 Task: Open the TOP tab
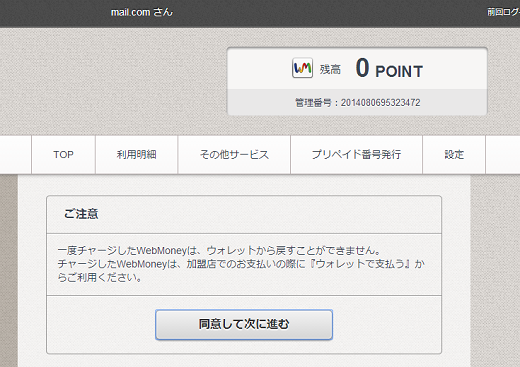pos(63,155)
